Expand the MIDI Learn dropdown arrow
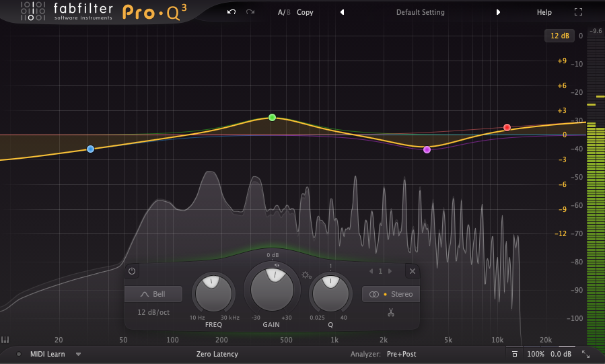605x364 pixels. [x=78, y=354]
